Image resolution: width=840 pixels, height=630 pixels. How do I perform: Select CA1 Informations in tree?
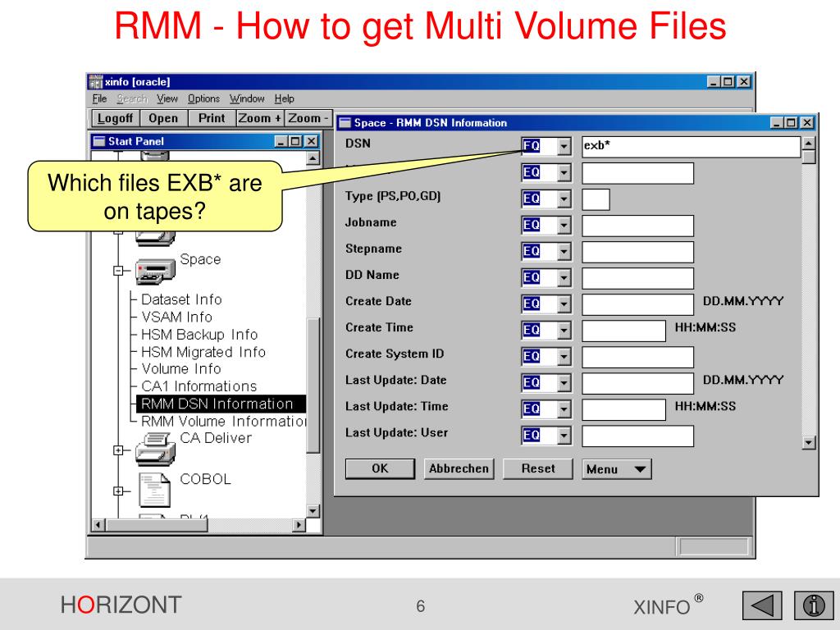pos(199,386)
